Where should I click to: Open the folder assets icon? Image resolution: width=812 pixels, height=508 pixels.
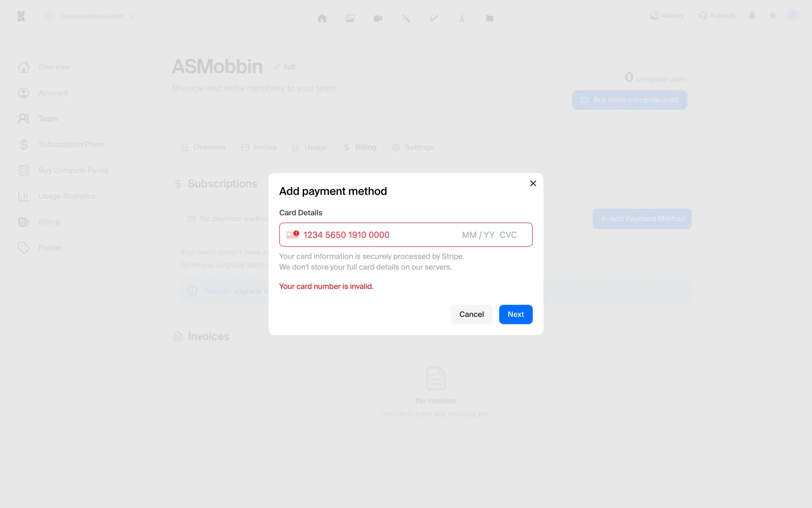(x=490, y=18)
